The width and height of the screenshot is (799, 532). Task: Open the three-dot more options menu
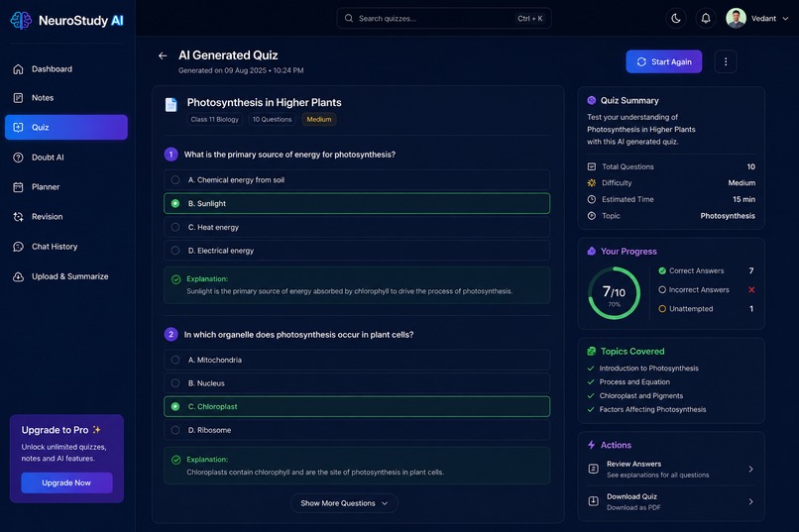click(x=726, y=61)
